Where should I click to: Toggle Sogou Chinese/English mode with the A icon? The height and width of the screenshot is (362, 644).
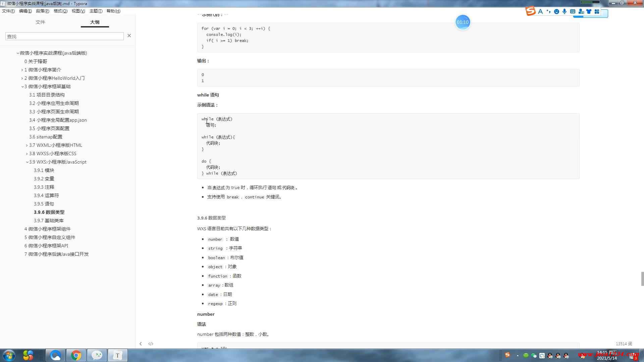pyautogui.click(x=540, y=11)
